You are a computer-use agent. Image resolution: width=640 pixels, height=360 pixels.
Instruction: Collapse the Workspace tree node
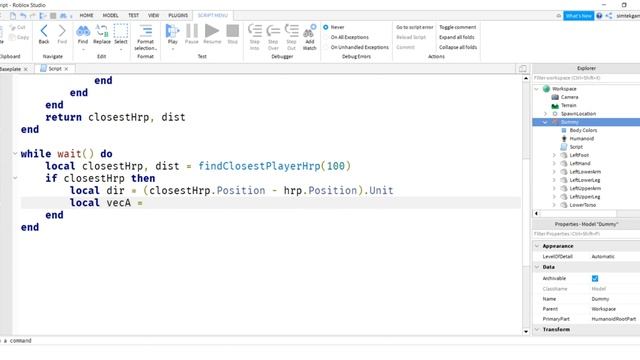tap(536, 89)
